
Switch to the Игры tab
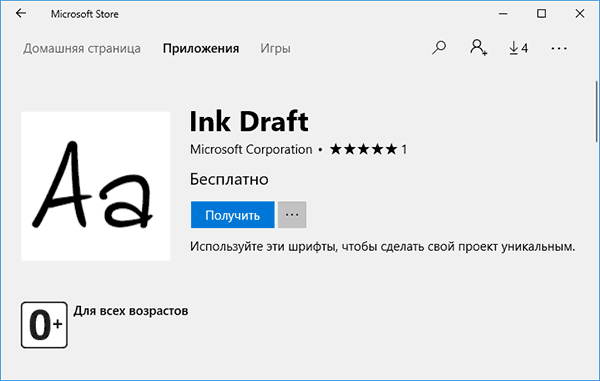(275, 49)
